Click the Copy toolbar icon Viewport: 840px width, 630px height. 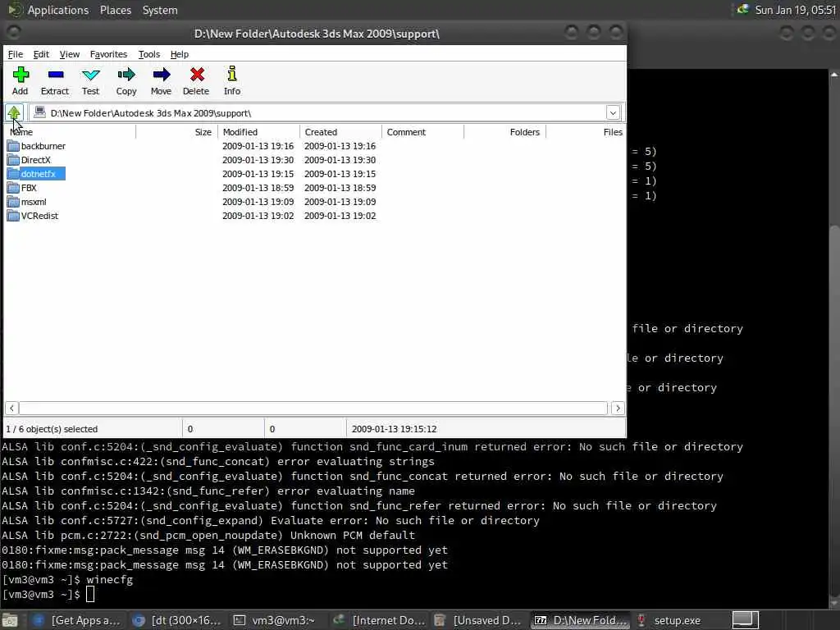click(126, 75)
